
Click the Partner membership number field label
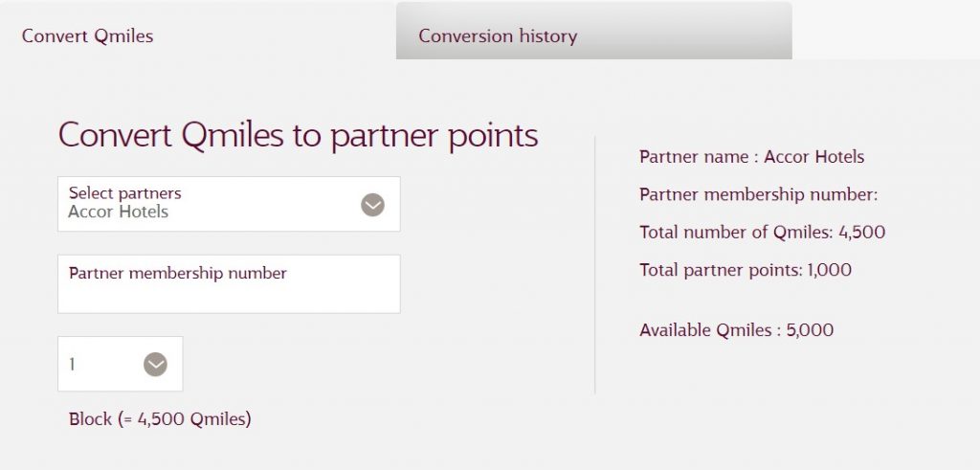pyautogui.click(x=177, y=274)
